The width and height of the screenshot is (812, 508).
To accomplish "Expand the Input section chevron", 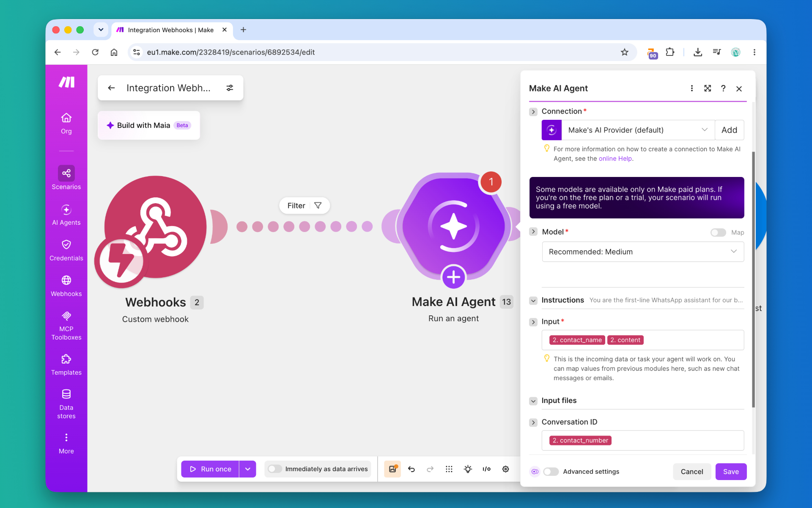I will 533,322.
